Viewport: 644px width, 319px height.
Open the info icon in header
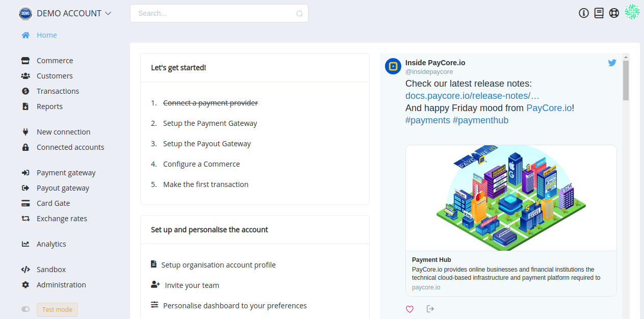(584, 13)
